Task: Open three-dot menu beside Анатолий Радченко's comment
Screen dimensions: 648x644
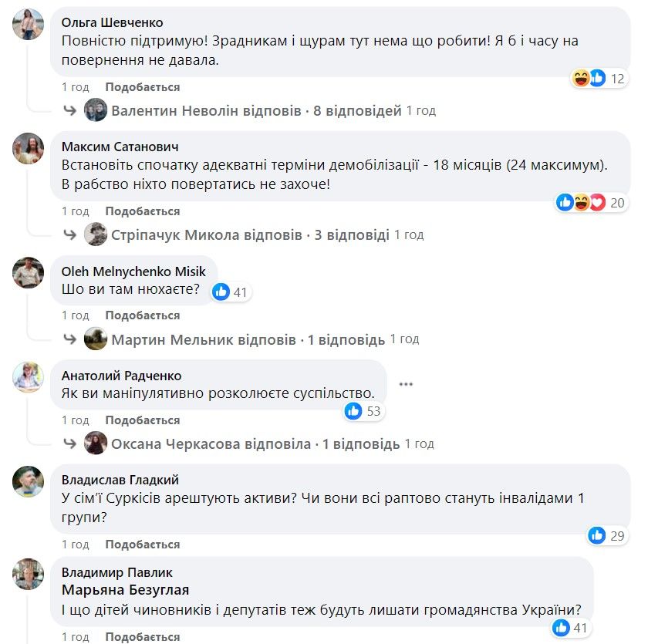Action: [x=407, y=383]
